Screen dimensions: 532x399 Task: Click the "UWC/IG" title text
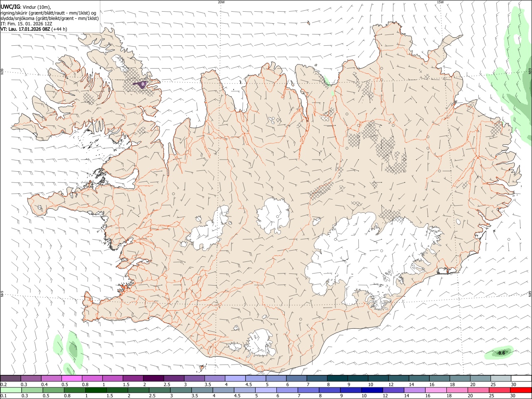10,7
